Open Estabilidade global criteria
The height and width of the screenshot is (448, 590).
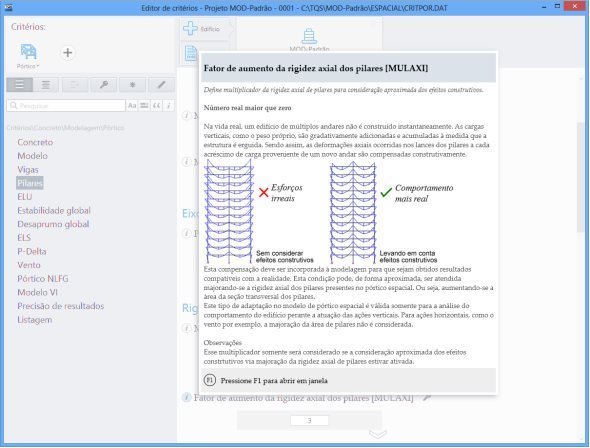click(54, 211)
